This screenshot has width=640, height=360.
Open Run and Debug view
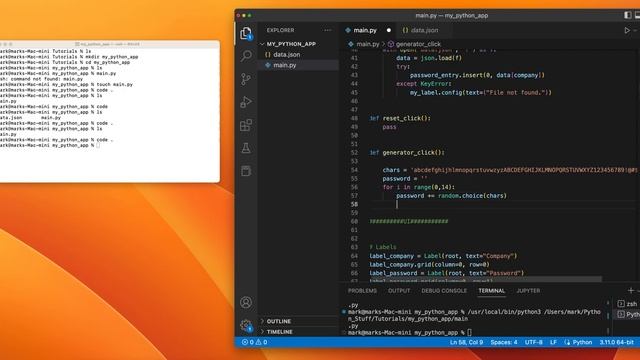point(246,102)
